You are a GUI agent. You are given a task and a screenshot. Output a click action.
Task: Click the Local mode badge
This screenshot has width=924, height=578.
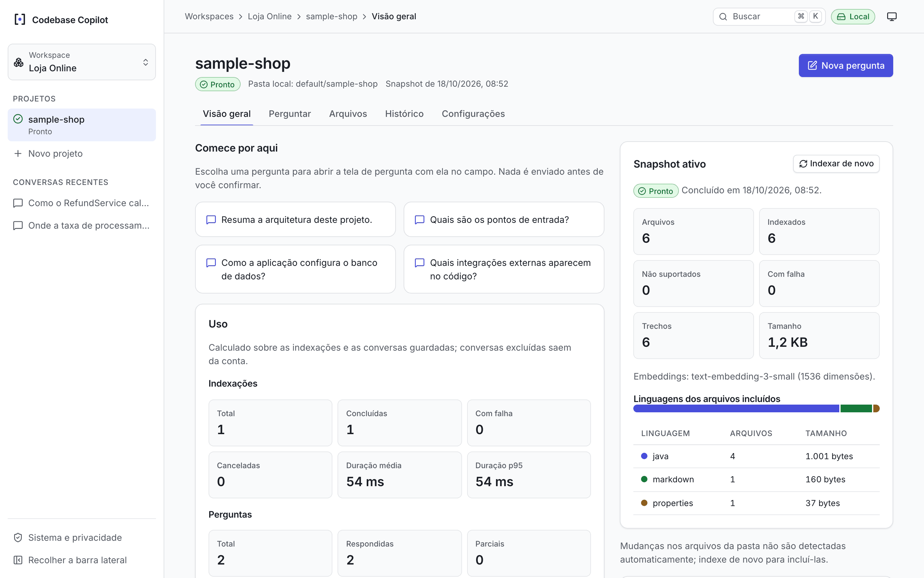click(852, 16)
